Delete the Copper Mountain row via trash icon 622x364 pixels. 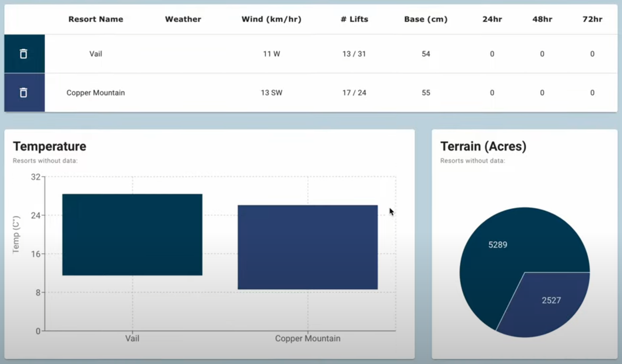(24, 93)
